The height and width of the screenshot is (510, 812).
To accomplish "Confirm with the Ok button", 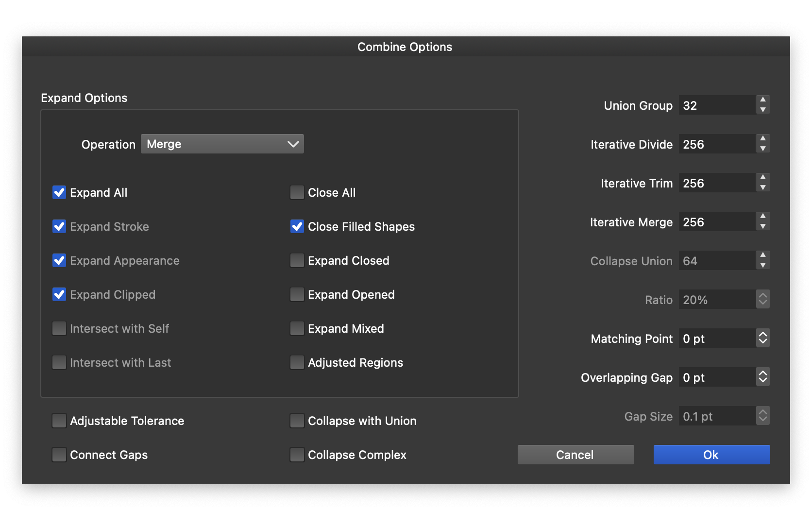I will 711,455.
